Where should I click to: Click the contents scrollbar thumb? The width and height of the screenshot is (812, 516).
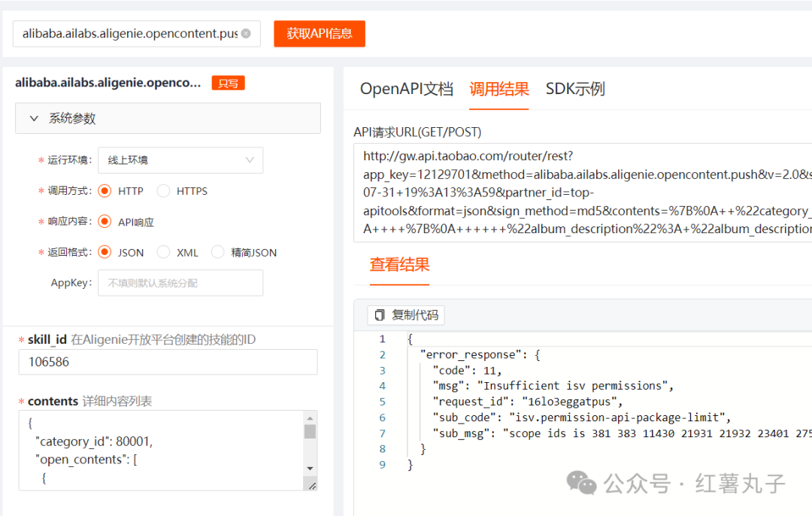tap(310, 431)
